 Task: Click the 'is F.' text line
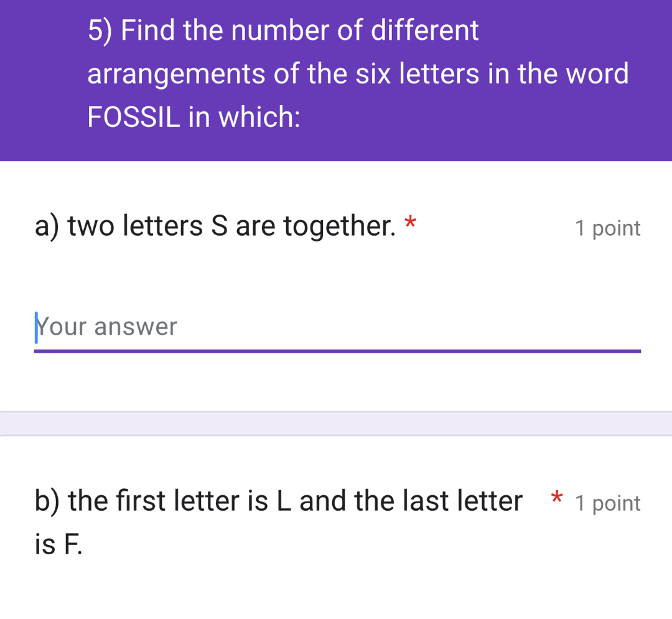58,545
